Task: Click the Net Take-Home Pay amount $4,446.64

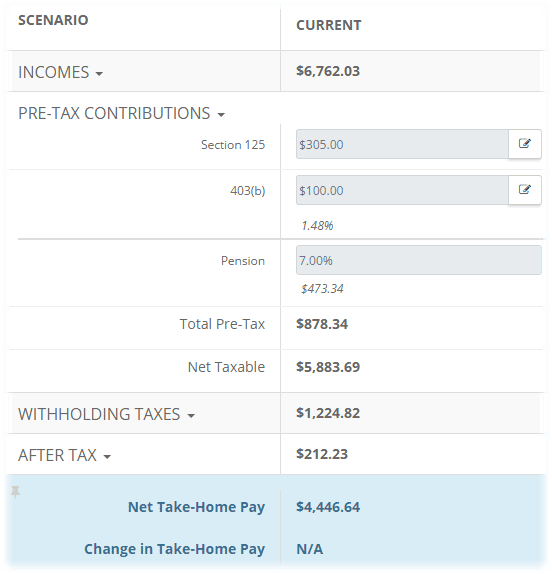Action: tap(328, 507)
